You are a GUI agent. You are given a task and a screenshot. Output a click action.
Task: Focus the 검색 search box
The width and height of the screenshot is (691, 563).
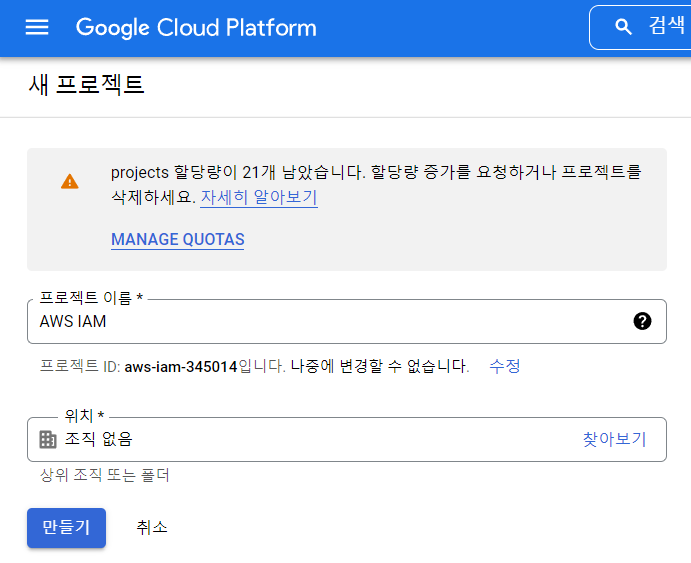pyautogui.click(x=640, y=27)
